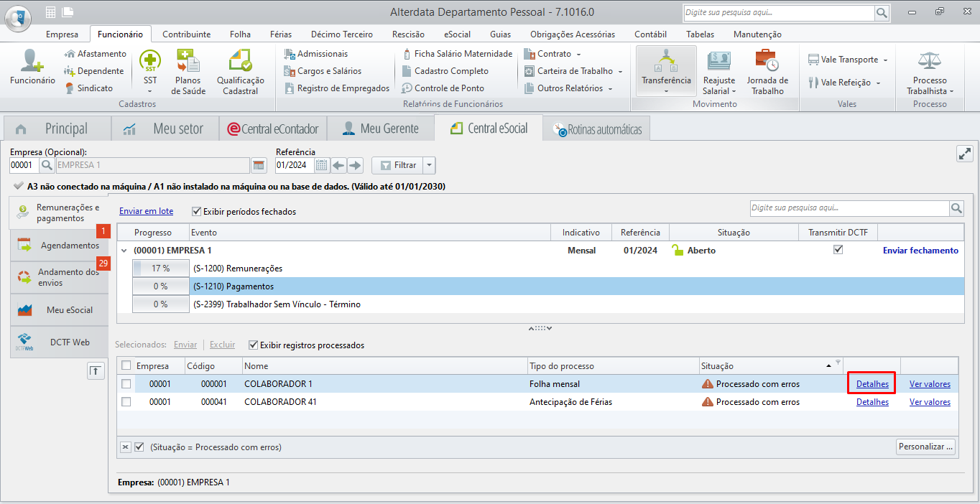Viewport: 980px width, 504px height.
Task: Open the Rotinas automáticas tab
Action: point(596,129)
